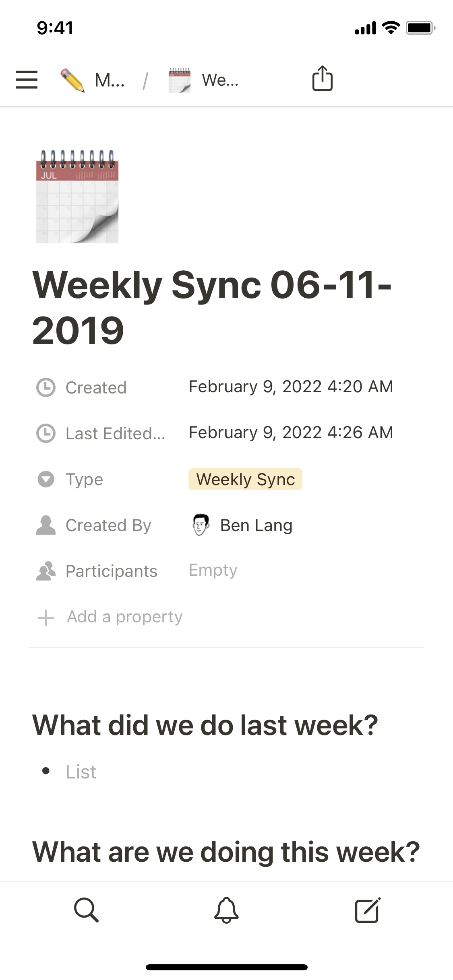Tap the small calendar breadcrumb icon
Viewport: 453px width, 980px height.
click(x=179, y=80)
